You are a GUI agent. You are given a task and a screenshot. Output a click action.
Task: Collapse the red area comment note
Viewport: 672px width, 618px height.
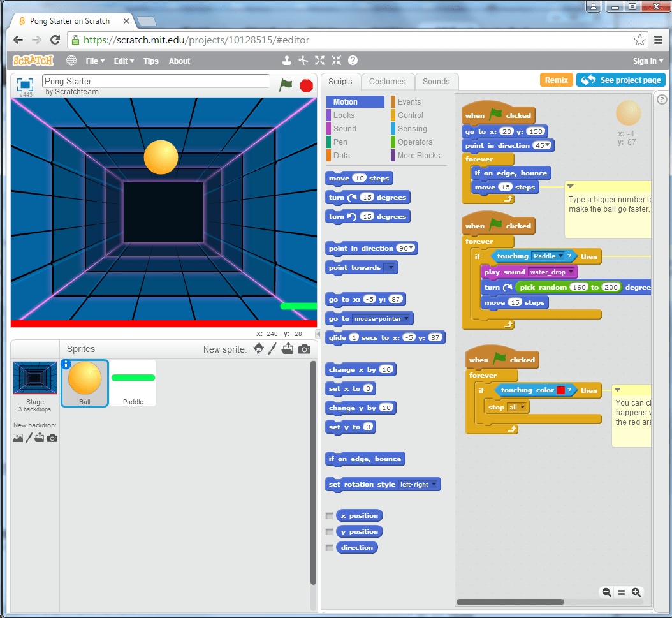click(x=618, y=390)
